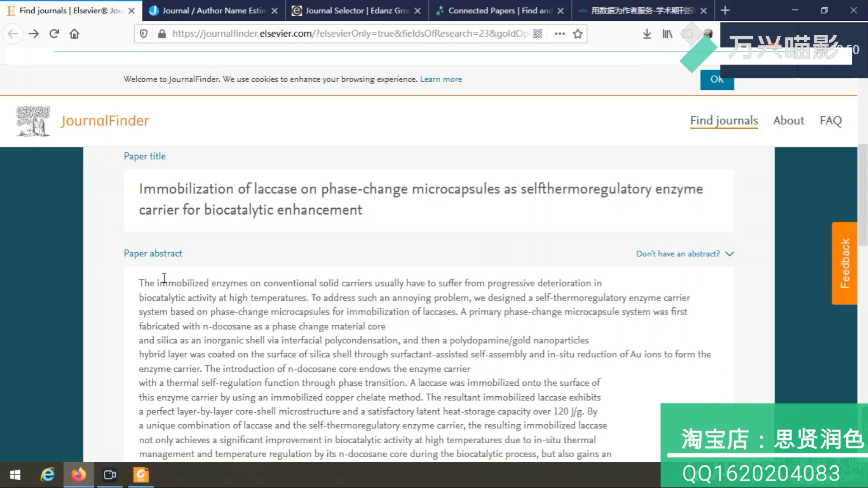The height and width of the screenshot is (488, 868).
Task: Launch Internet Explorer from taskbar
Action: (x=47, y=475)
